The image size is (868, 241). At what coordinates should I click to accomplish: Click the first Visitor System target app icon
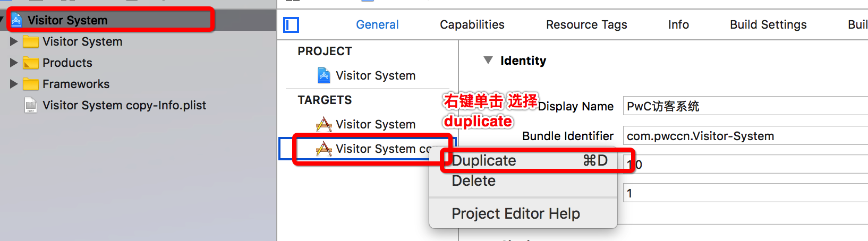(324, 124)
